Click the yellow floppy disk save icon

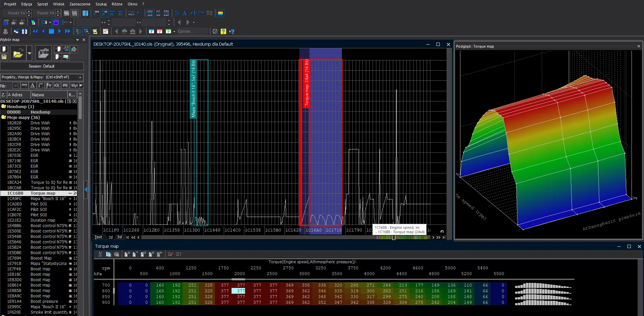tap(4, 57)
